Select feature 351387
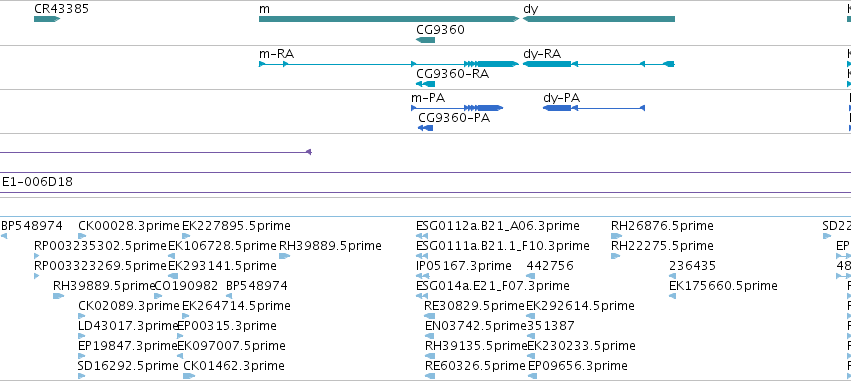The image size is (851, 381). [x=551, y=326]
